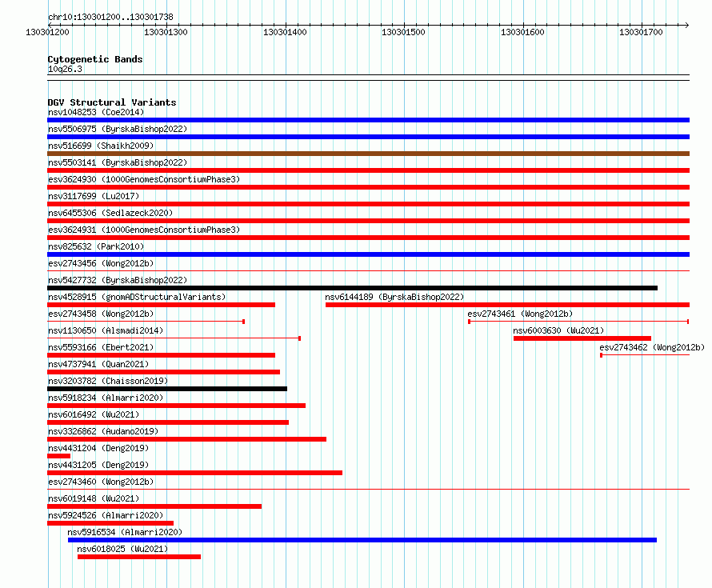Click the nsv4528915 red variant bar
The image size is (712, 588).
click(161, 305)
